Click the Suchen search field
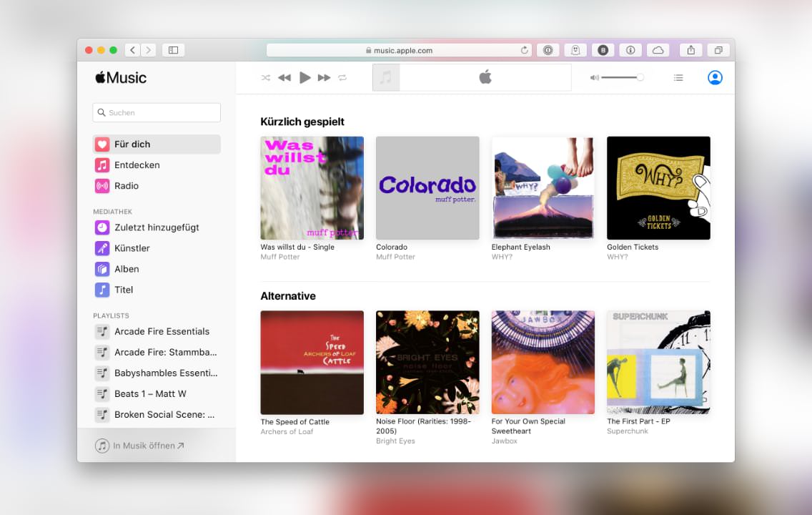This screenshot has height=515, width=812. click(157, 112)
